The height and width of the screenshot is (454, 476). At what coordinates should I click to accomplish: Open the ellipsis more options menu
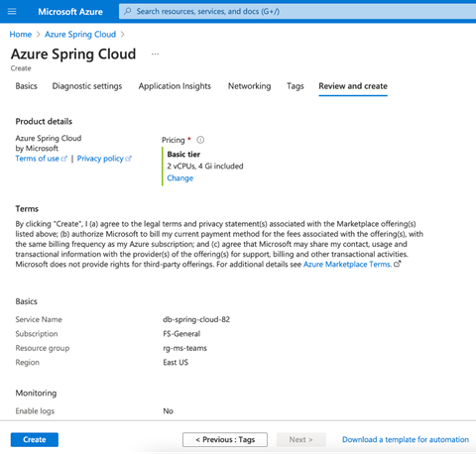click(155, 54)
